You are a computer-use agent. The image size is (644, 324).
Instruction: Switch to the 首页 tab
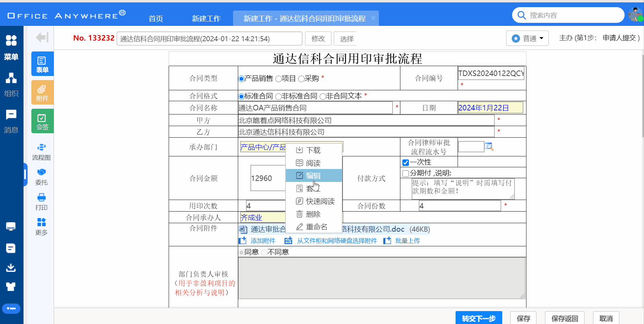(156, 18)
